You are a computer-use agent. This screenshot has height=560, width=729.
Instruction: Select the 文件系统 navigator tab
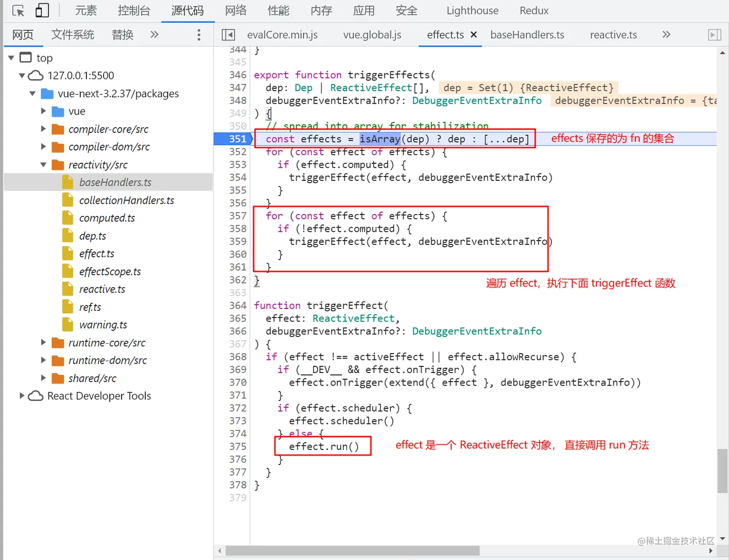pyautogui.click(x=73, y=35)
